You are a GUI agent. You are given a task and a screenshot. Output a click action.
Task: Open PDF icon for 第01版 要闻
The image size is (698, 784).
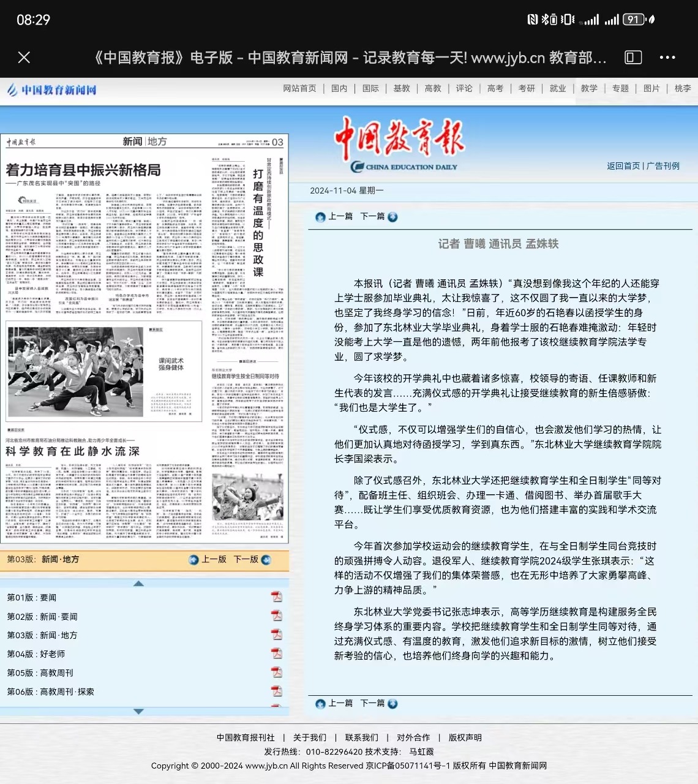[x=277, y=597]
